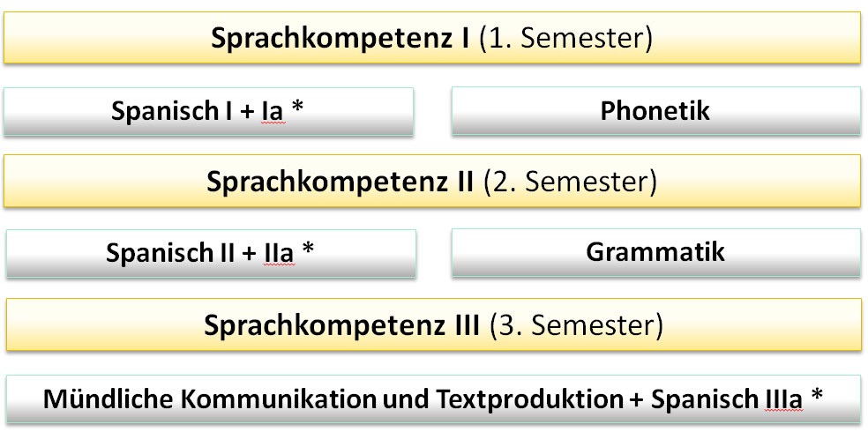Image resolution: width=868 pixels, height=432 pixels.
Task: Select the "(3. Semester)" label
Action: click(x=576, y=326)
